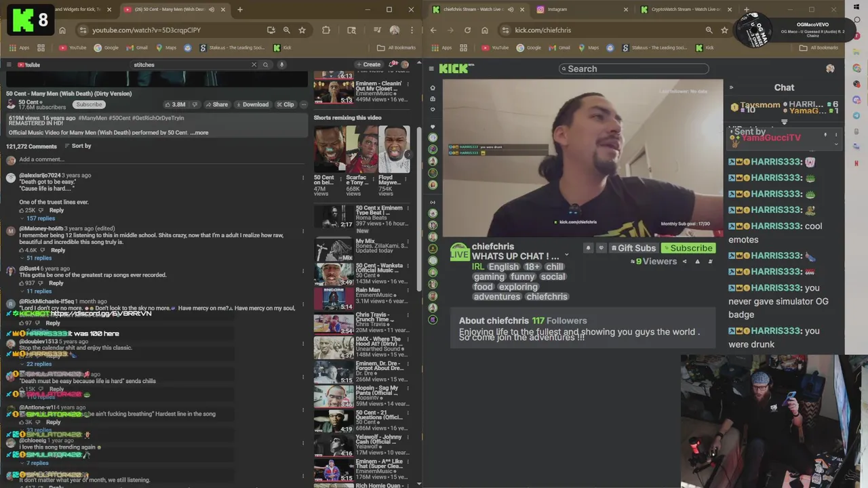Expand stream title WHATS UP CHAT chevron
This screenshot has width=868, height=488.
(566, 256)
